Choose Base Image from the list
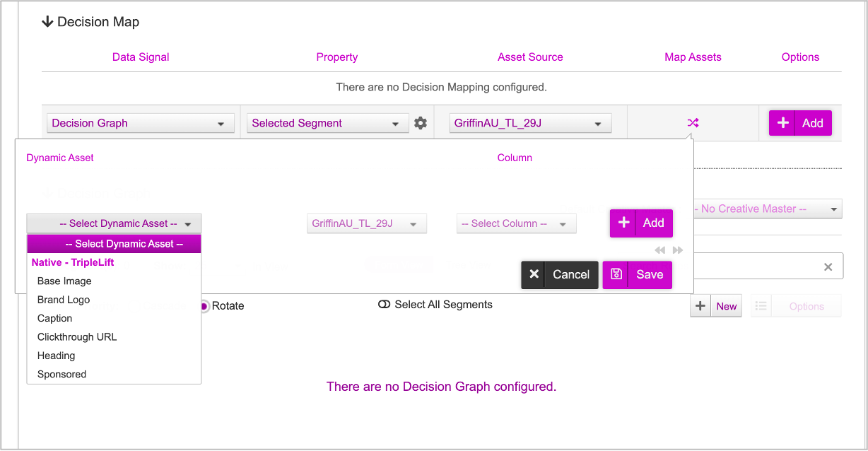 pyautogui.click(x=64, y=281)
